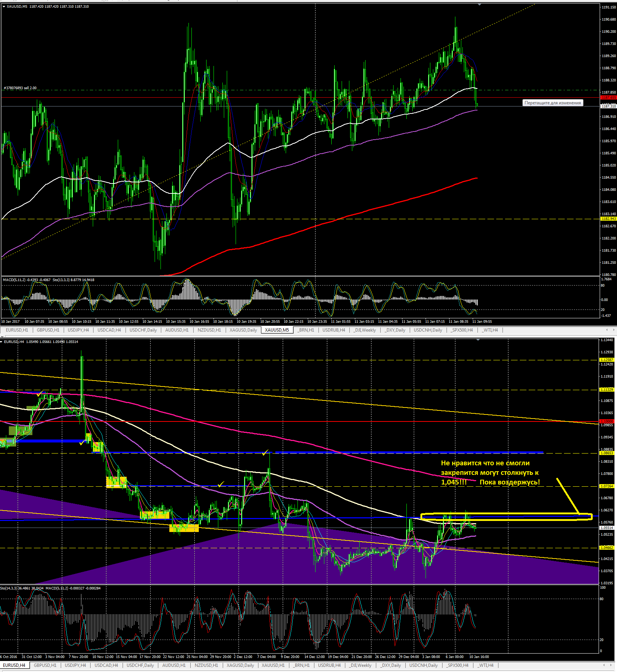Screen dimensions: 617x672
Task: Click yellow price tag 1.07264 on EURUSD scale
Action: pos(607,486)
